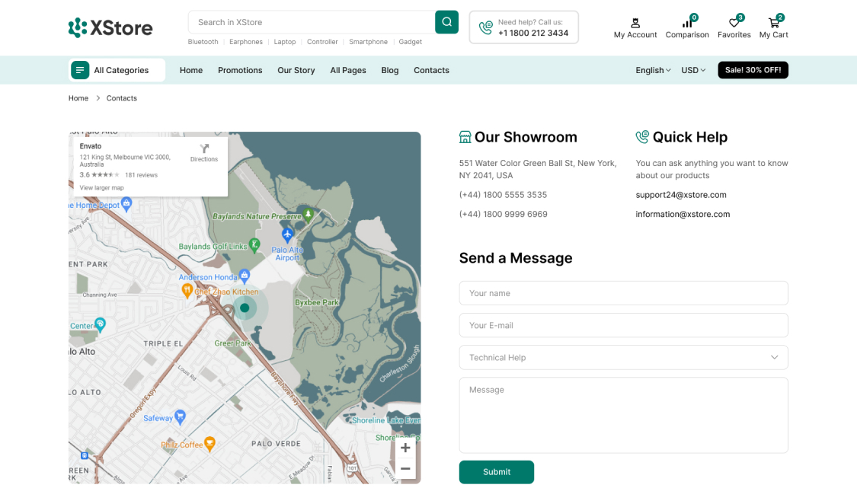This screenshot has width=857, height=504.
Task: Click the Byxbee Park map label
Action: click(316, 302)
